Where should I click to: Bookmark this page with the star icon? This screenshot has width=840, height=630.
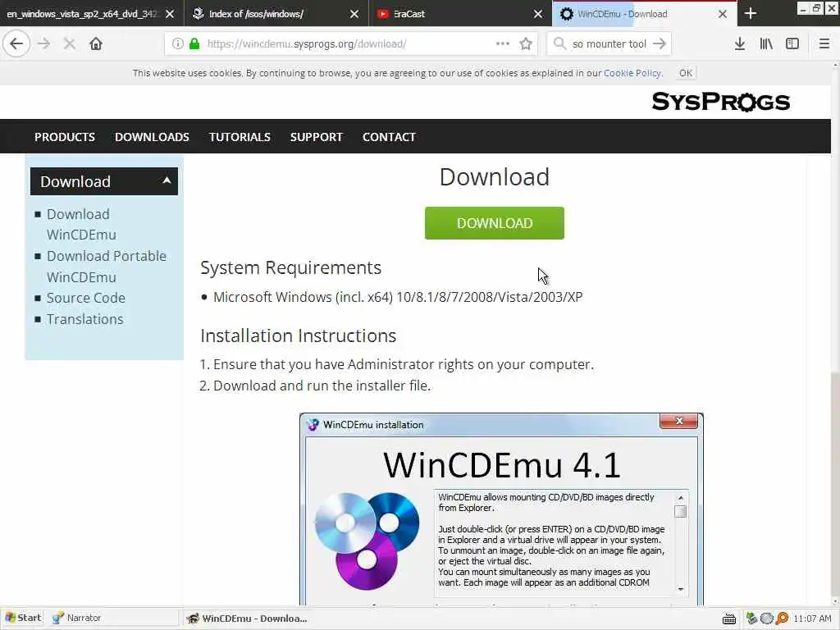click(x=526, y=43)
